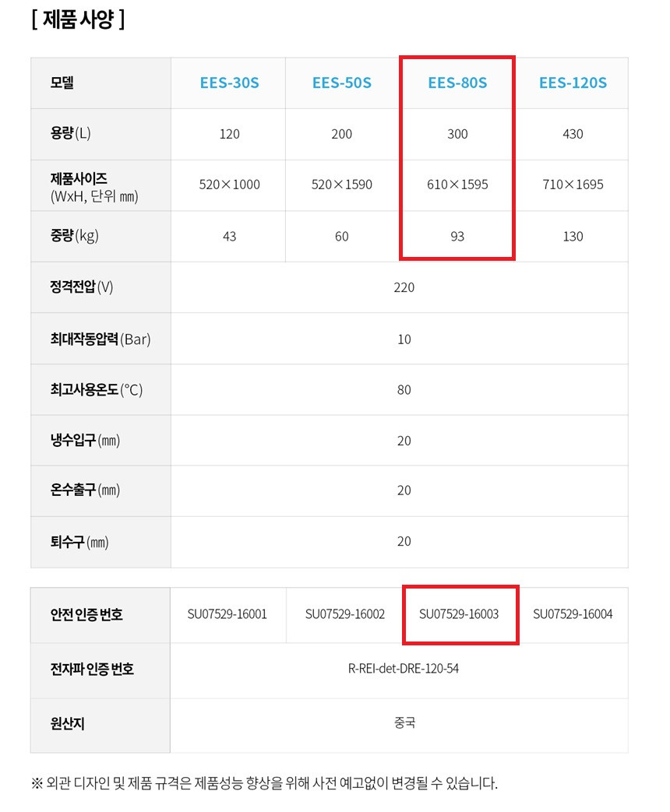The image size is (670, 812).
Task: Click the 300 capacity value for EES-80S
Action: 457,134
